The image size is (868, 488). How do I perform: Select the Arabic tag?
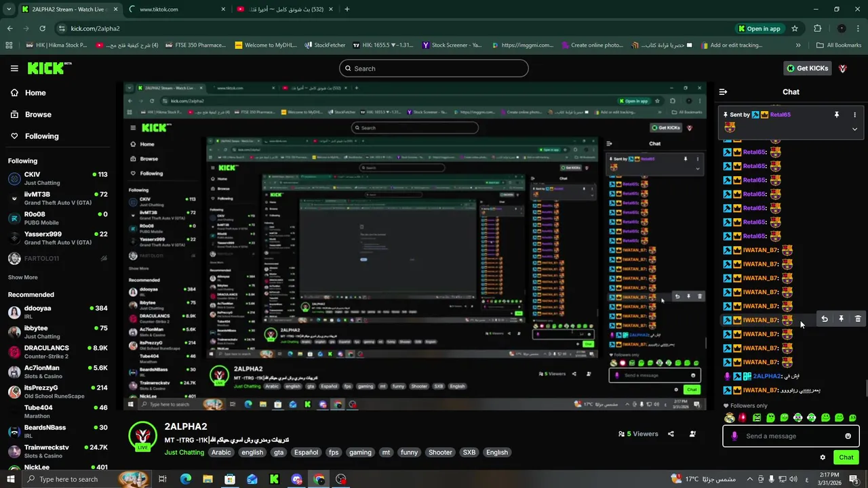[221, 452]
